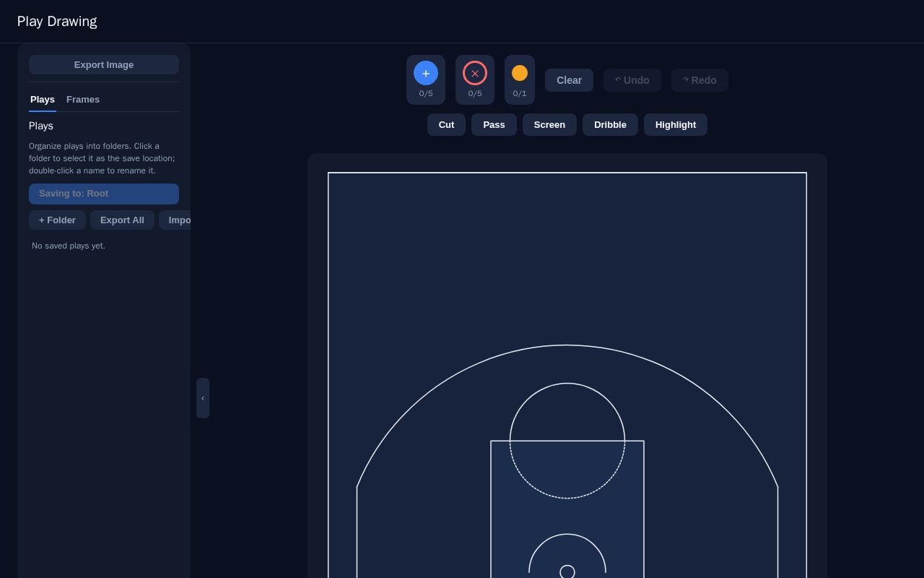
Task: Switch to the Plays tab
Action: pos(43,100)
